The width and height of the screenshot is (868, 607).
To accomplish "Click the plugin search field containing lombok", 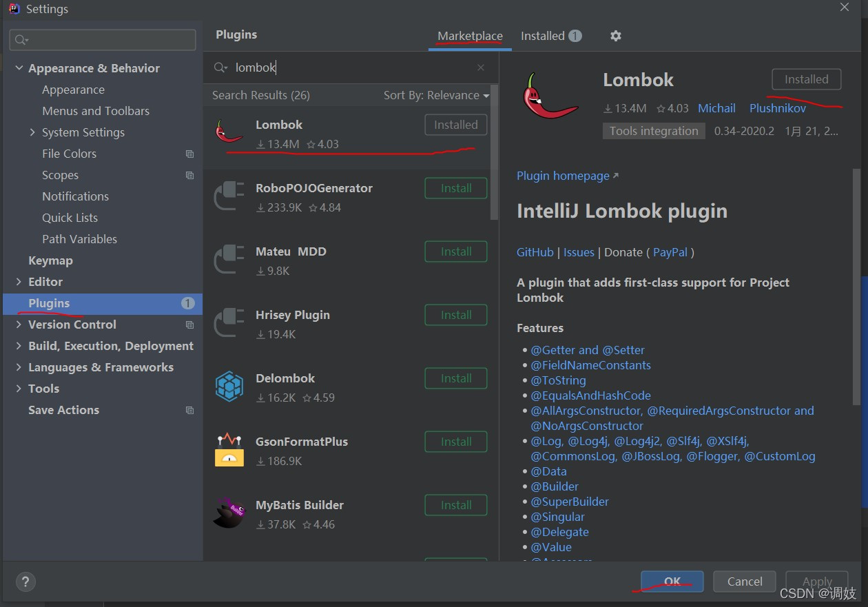I will pyautogui.click(x=351, y=68).
